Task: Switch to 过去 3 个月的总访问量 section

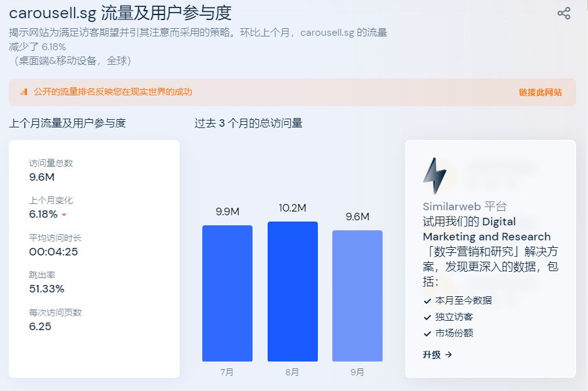Action: [247, 123]
